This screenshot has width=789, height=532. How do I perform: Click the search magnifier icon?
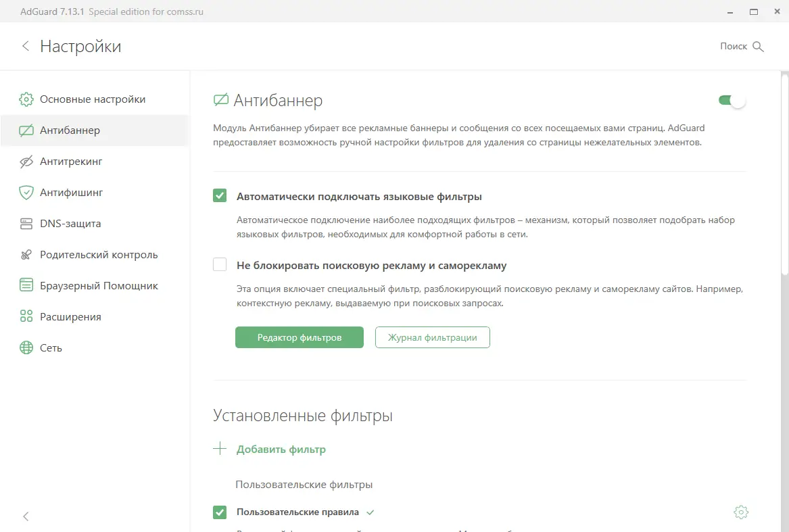click(x=758, y=46)
